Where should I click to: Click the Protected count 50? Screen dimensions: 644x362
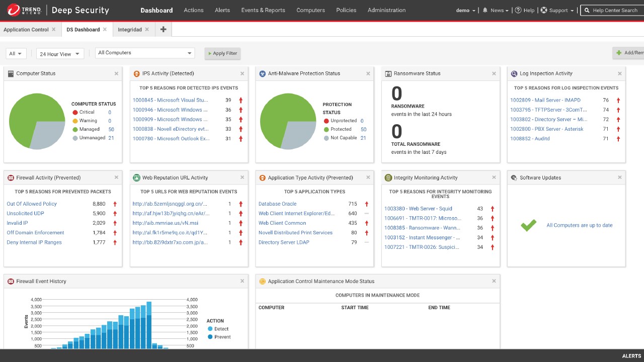pyautogui.click(x=363, y=129)
